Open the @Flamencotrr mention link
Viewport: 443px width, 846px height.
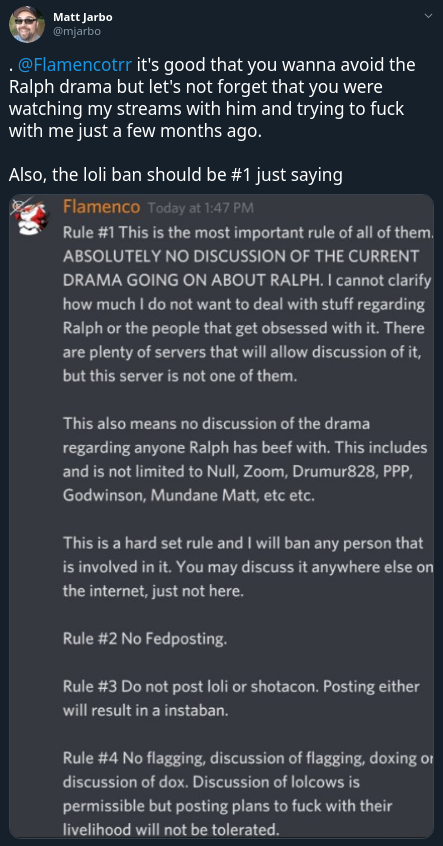point(74,65)
